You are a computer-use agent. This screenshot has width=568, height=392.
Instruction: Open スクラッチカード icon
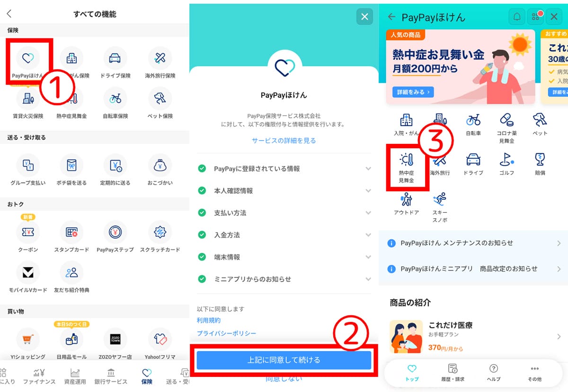tap(160, 232)
